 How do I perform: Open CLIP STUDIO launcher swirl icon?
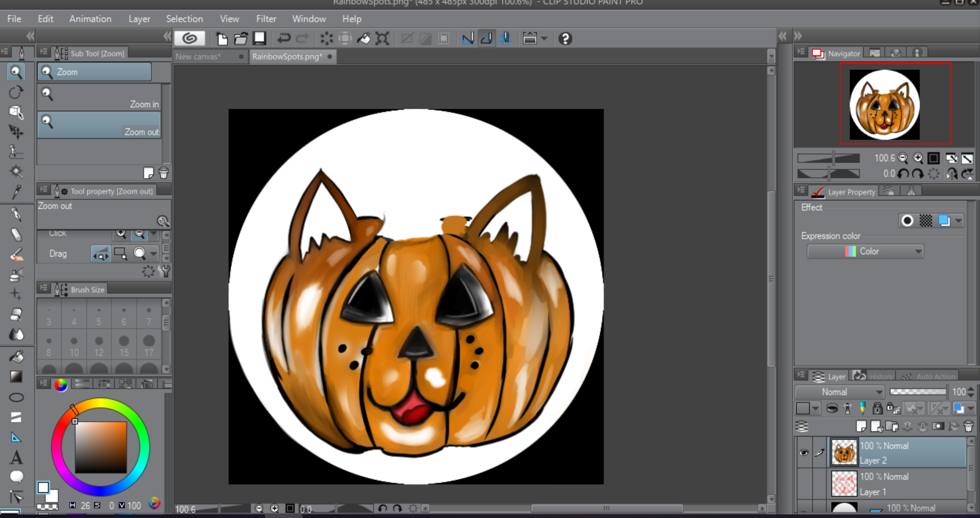coord(190,38)
